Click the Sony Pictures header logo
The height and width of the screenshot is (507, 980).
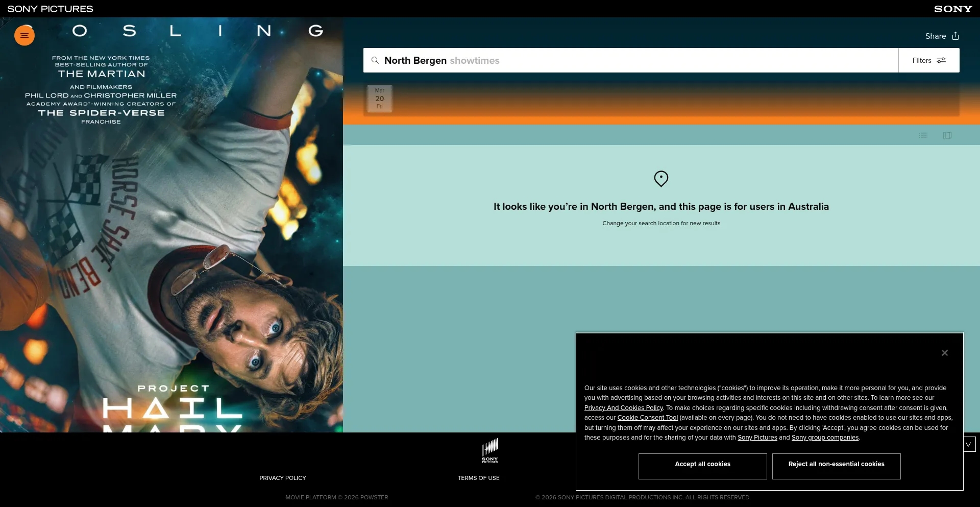(50, 9)
